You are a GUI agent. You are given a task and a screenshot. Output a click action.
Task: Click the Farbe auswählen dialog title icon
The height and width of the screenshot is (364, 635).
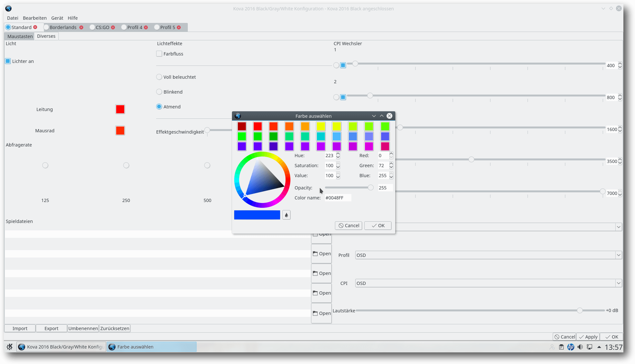click(x=238, y=116)
